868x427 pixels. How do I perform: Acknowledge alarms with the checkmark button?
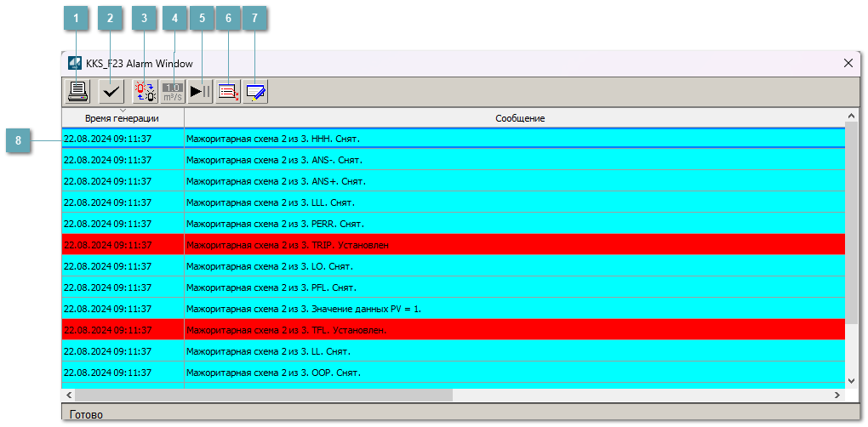(x=111, y=91)
